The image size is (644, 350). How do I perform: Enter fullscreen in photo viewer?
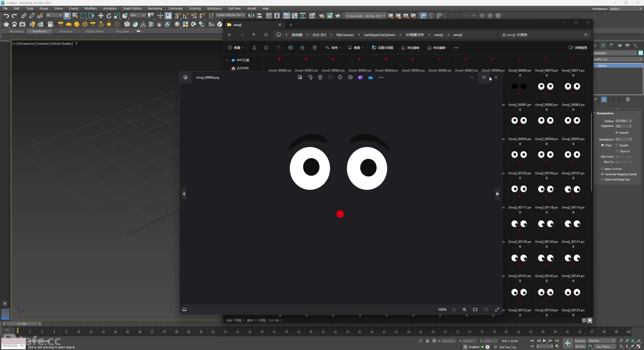pos(497,309)
